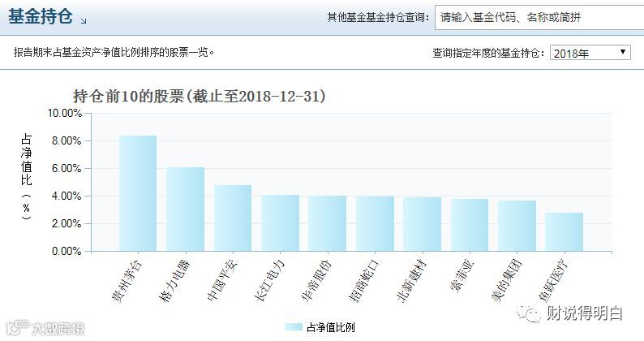644x341 pixels.
Task: Click the 0.00% y-axis value
Action: tap(67, 251)
